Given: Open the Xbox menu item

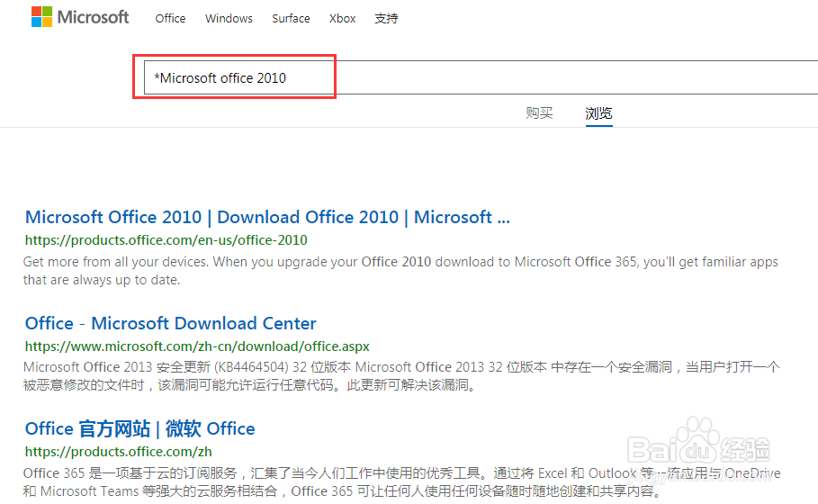Looking at the screenshot, I should [342, 18].
